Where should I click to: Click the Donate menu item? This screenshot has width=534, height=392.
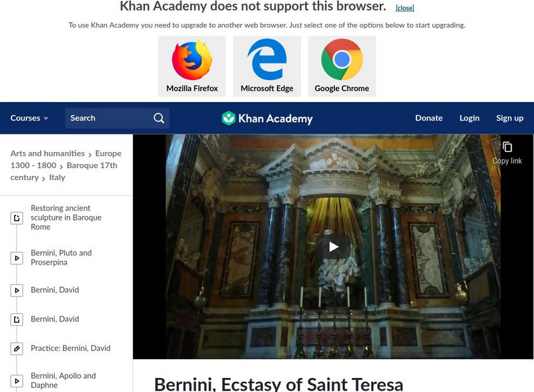pyautogui.click(x=429, y=117)
